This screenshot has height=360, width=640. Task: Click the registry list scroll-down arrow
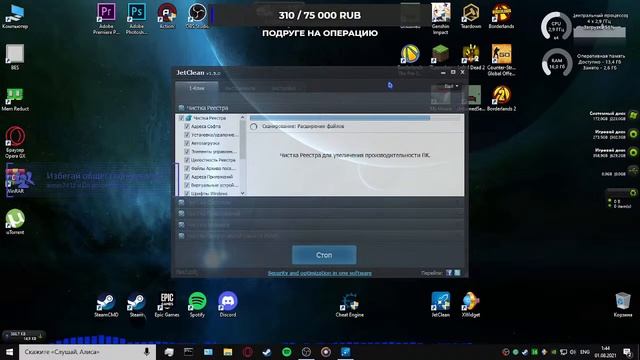(x=243, y=193)
